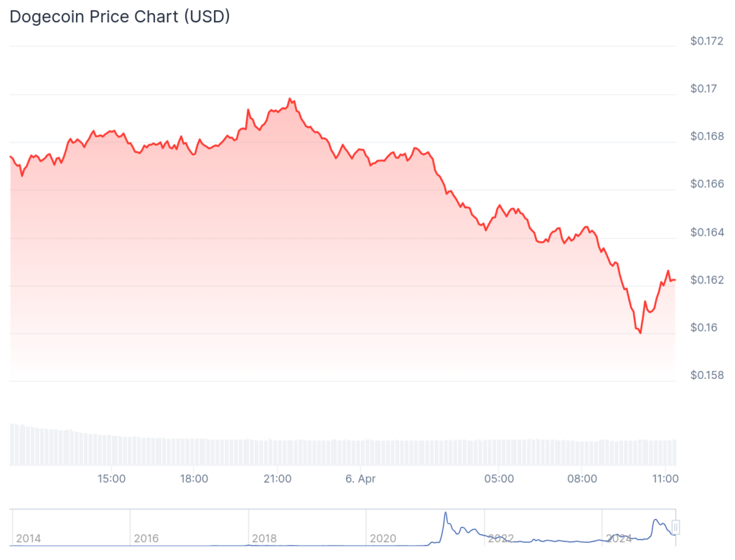Select 2018 in the navigator timeline
This screenshot has width=735, height=560.
[x=264, y=538]
